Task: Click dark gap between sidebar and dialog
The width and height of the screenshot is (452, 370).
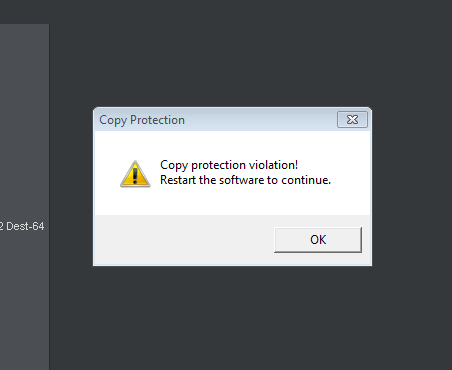Action: 71,186
